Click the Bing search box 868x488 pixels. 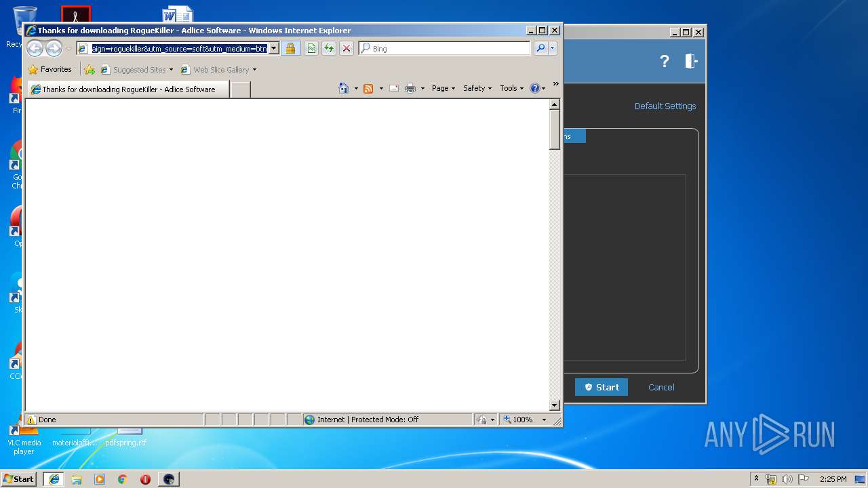point(444,48)
